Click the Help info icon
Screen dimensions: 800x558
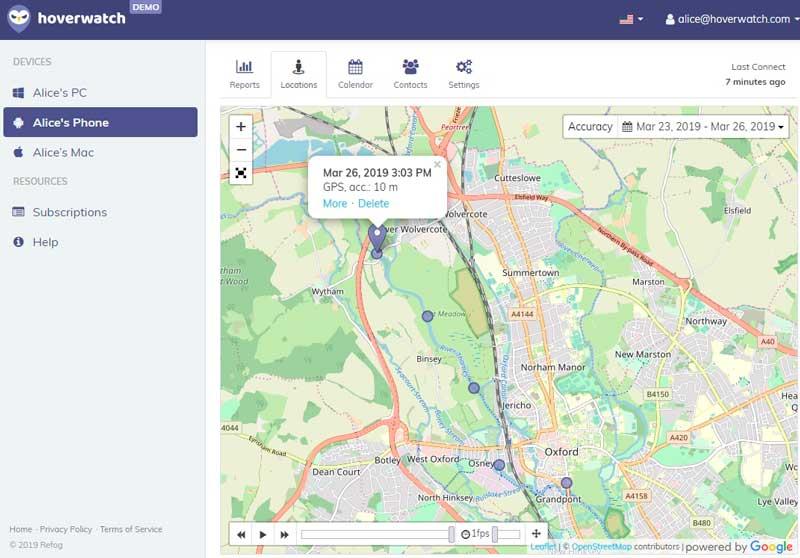(18, 242)
